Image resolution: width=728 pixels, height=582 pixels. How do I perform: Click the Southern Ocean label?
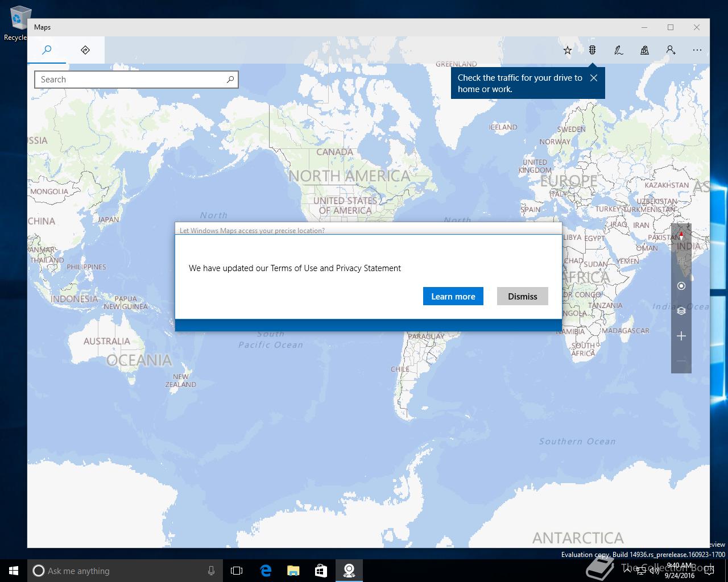577,441
